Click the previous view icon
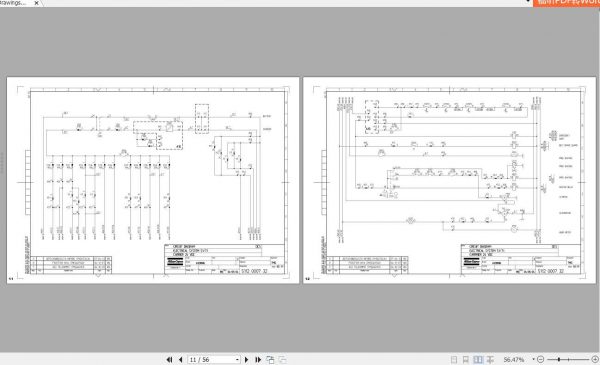Viewport: 600px width, 365px height. pos(270,360)
